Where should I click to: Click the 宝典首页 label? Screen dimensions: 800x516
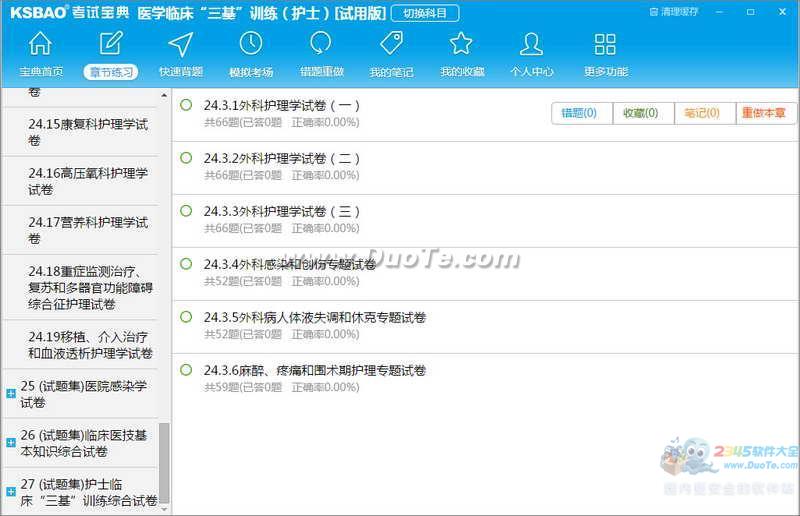(41, 71)
